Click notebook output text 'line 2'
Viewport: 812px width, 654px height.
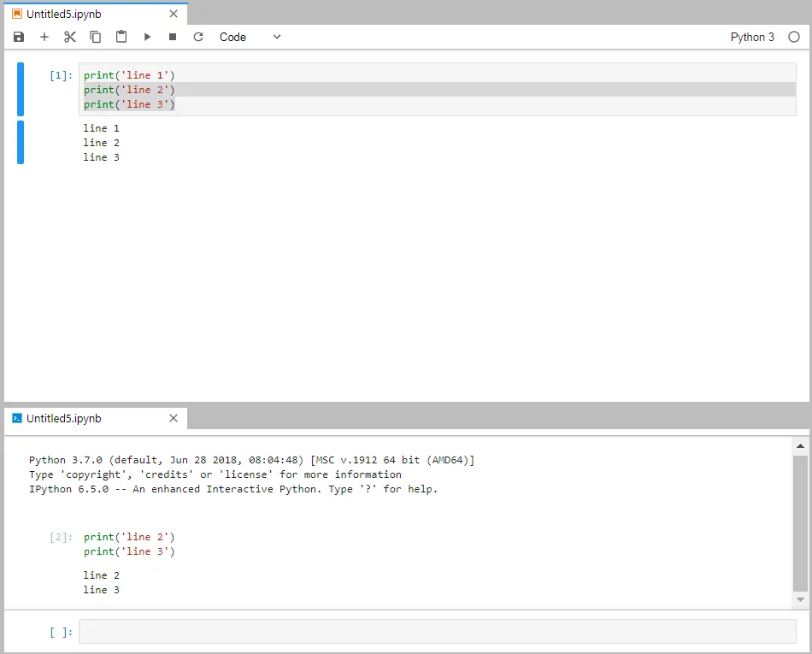coord(102,143)
